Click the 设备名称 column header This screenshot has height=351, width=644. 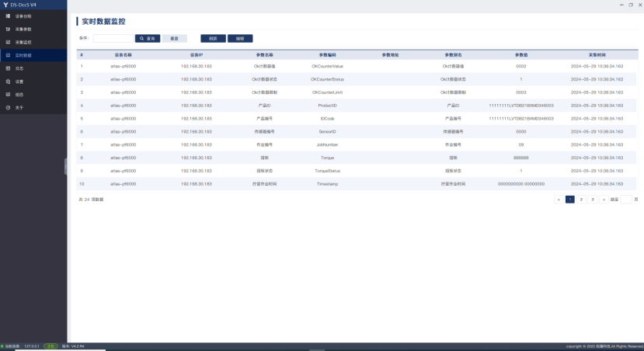coord(124,55)
